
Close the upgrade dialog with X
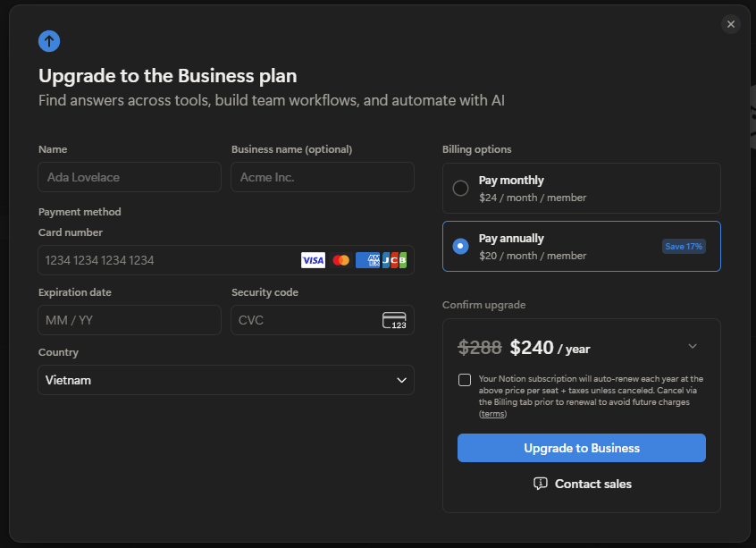731,24
